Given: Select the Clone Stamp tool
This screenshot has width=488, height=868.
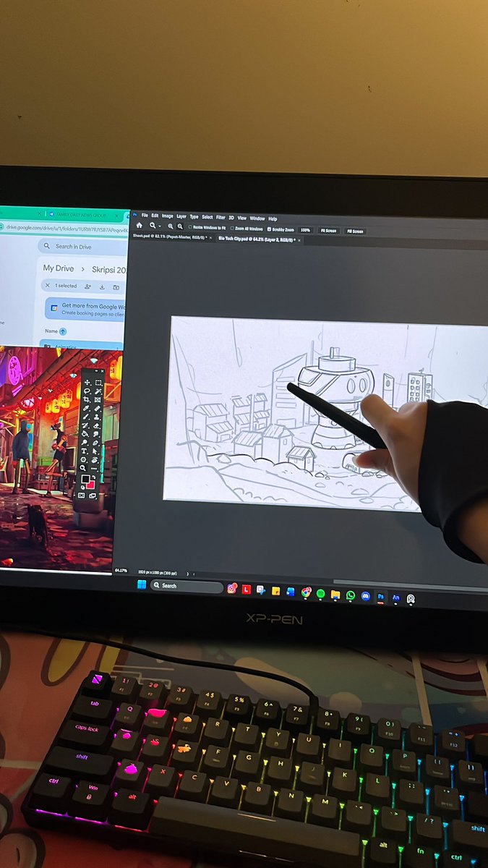Looking at the screenshot, I should click(x=97, y=417).
